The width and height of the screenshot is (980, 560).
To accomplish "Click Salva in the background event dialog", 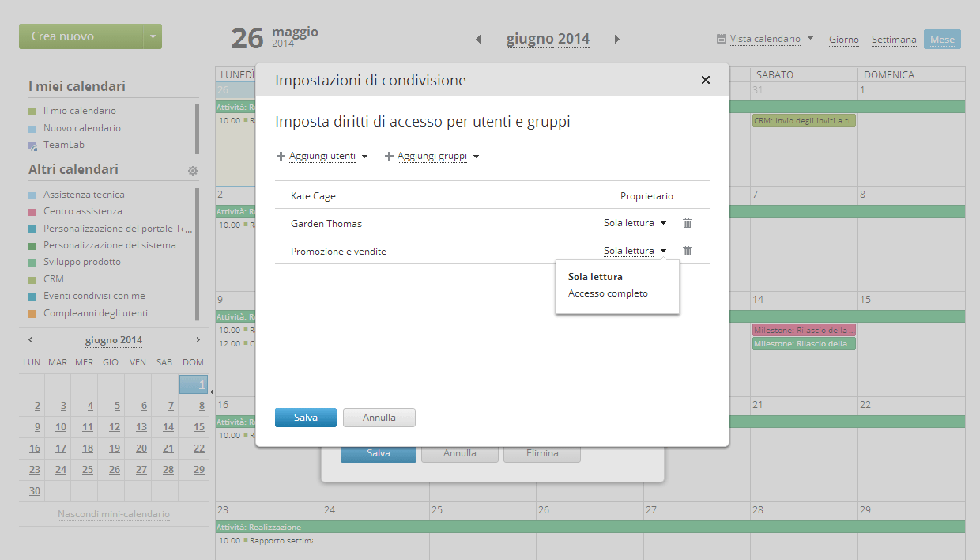I will 379,454.
